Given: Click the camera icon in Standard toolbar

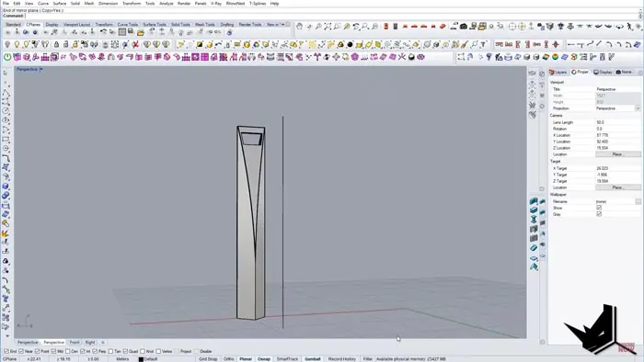Looking at the screenshot, I should pyautogui.click(x=464, y=27).
